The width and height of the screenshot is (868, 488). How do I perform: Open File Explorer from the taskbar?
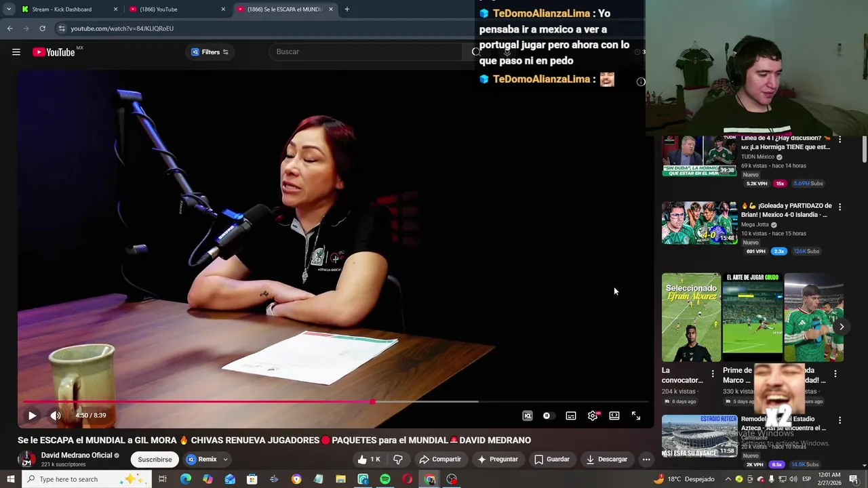point(340,479)
